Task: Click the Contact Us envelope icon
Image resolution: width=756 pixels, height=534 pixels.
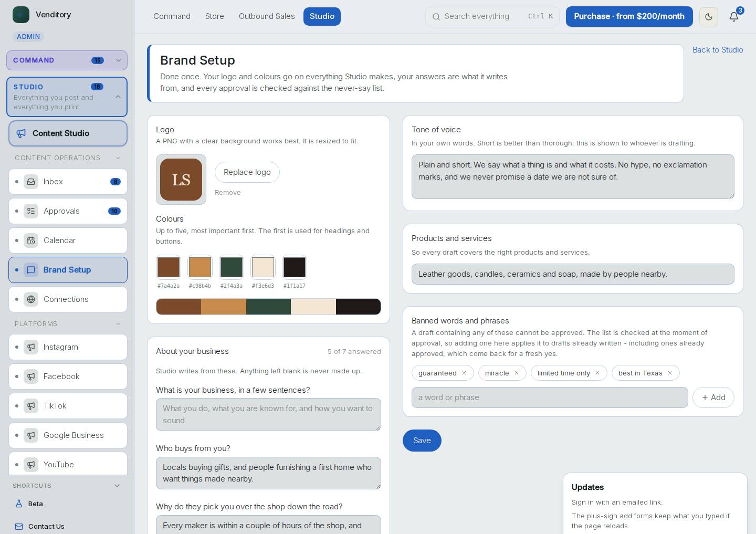Action: pos(19,526)
